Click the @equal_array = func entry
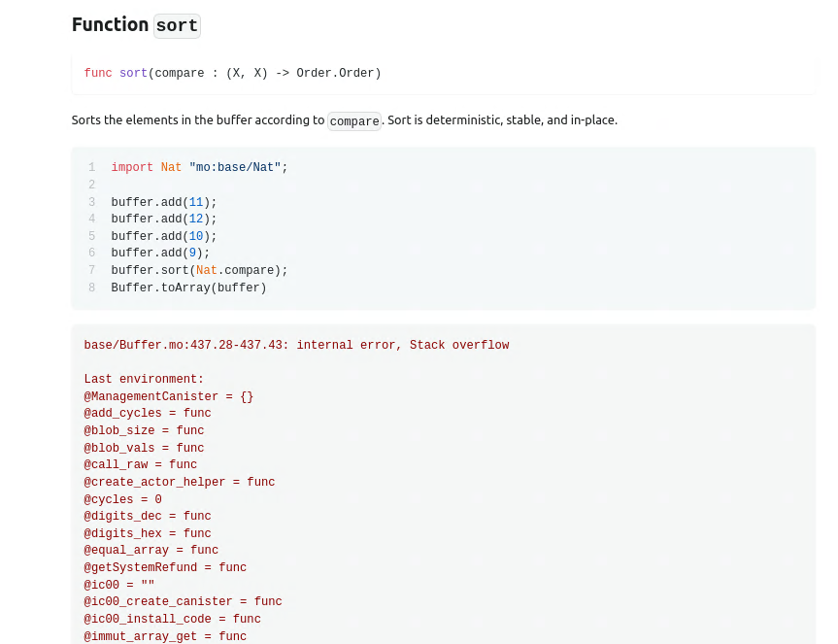Viewport: 838px width, 644px height. (151, 550)
